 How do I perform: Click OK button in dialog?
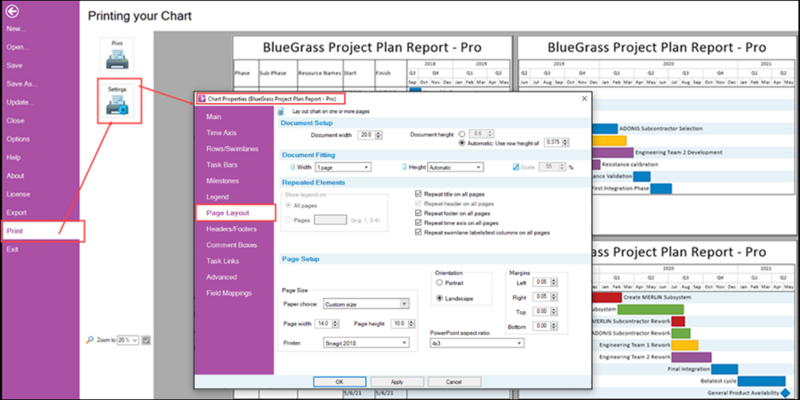[340, 382]
